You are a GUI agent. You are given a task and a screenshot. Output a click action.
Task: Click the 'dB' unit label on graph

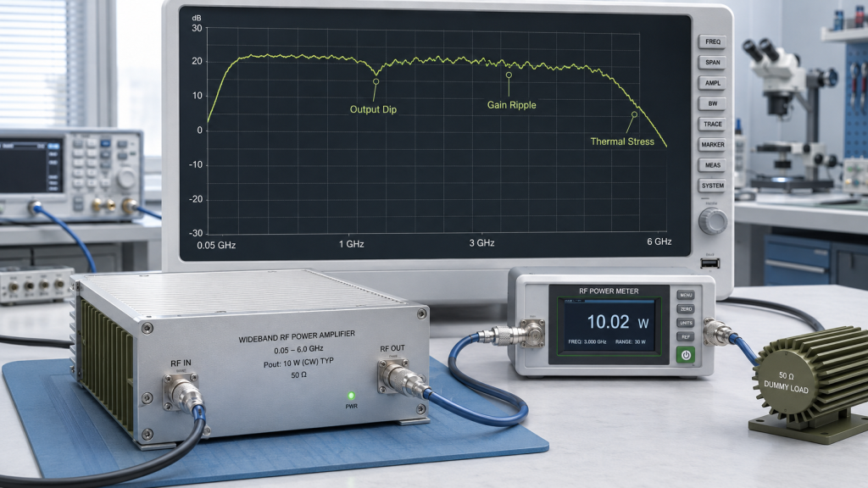point(197,18)
